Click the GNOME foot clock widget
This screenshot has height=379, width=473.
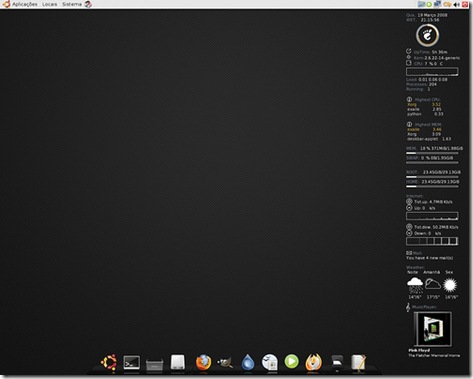427,35
